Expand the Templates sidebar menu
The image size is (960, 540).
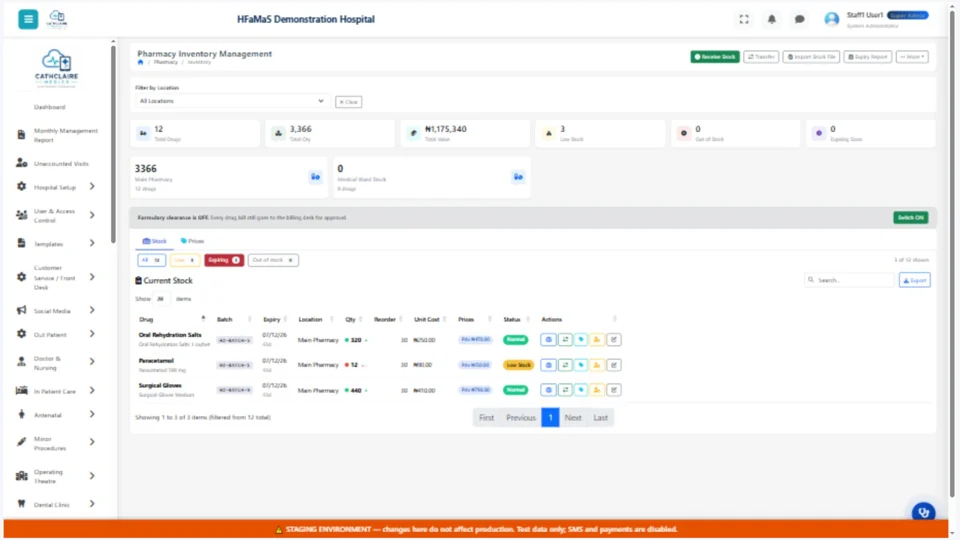[56, 244]
